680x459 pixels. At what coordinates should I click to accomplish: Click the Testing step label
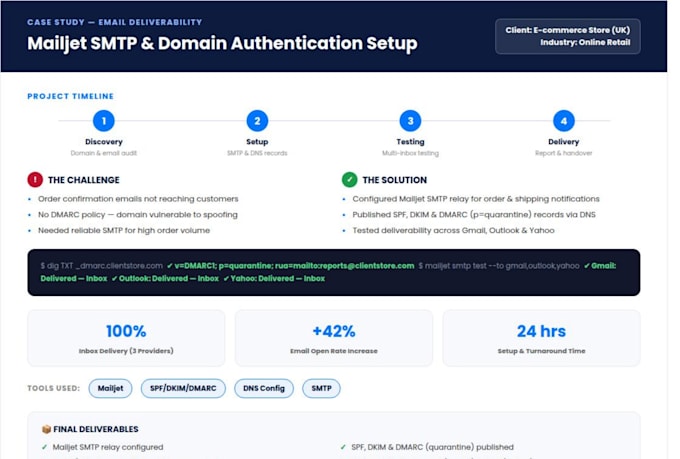(x=410, y=142)
